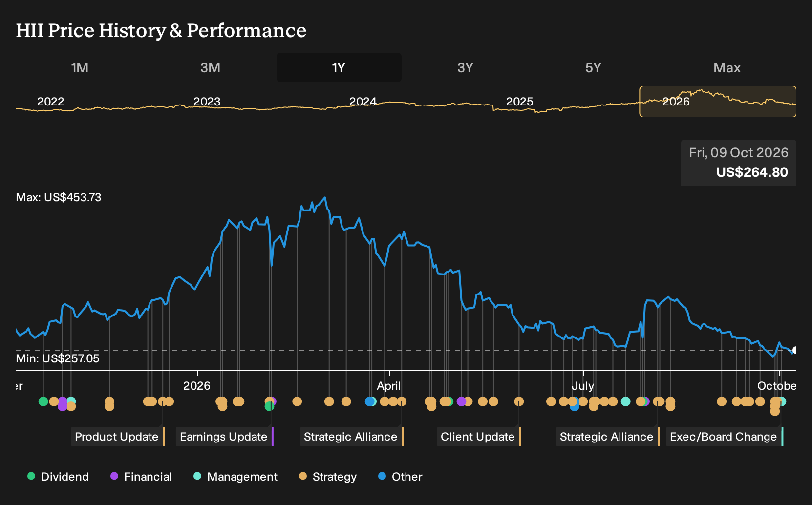Open the Exec/Board Change event label
The height and width of the screenshot is (505, 812).
[x=724, y=437]
